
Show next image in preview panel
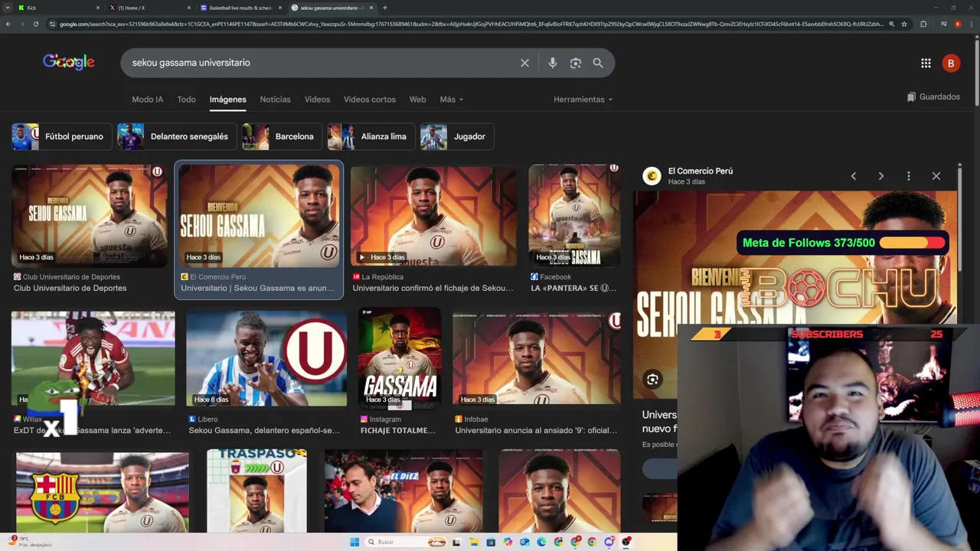[x=881, y=176]
